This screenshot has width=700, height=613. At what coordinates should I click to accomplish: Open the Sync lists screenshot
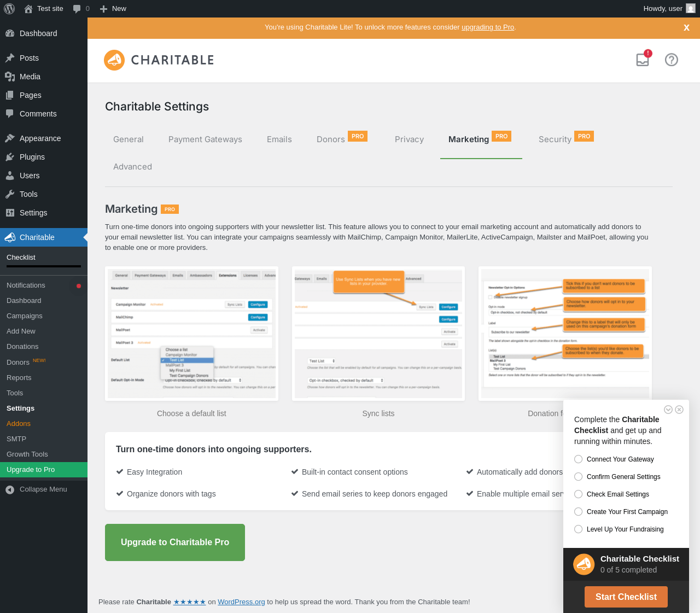click(x=378, y=334)
